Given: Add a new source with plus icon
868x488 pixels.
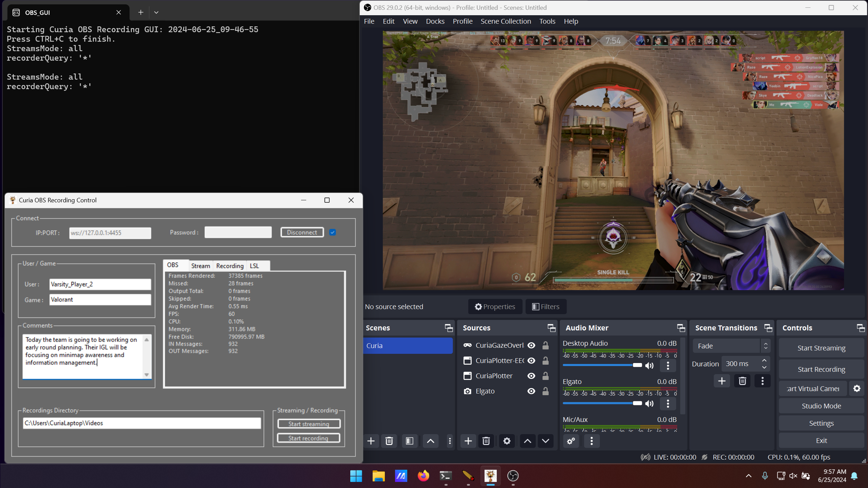Looking at the screenshot, I should 468,441.
